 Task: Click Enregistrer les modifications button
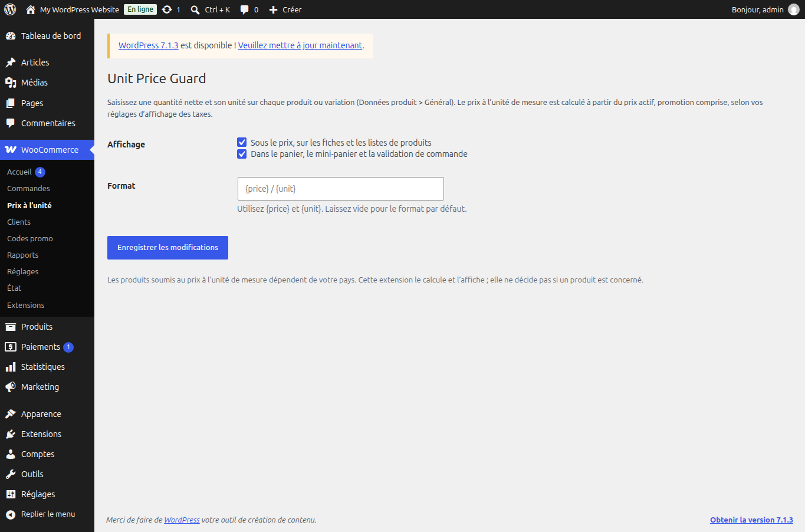(167, 248)
